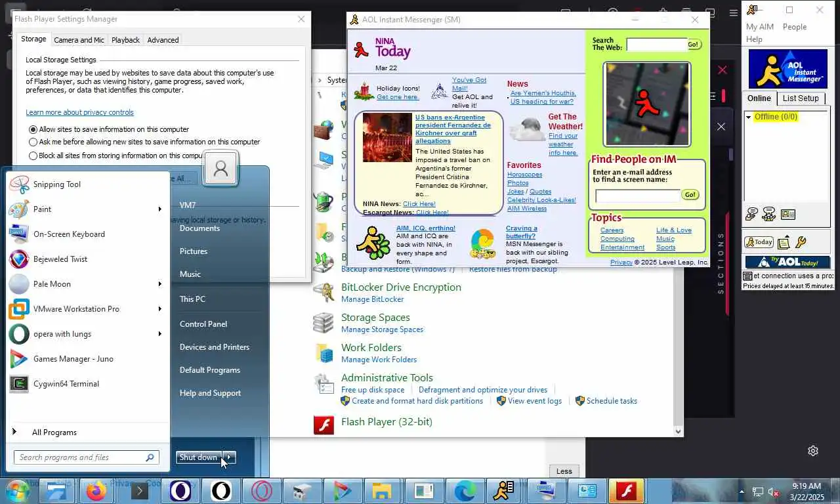Switch to Camera and Mic tab
Image resolution: width=840 pixels, height=504 pixels.
(79, 40)
